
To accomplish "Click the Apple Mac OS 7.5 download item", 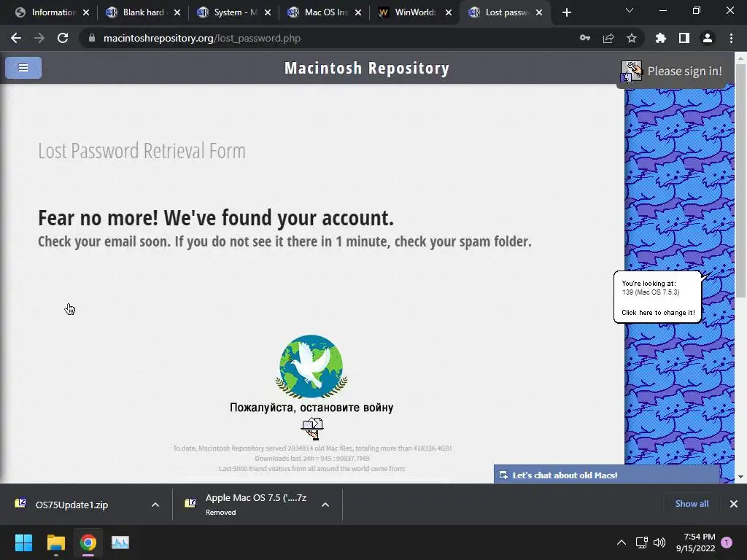I will coord(256,504).
